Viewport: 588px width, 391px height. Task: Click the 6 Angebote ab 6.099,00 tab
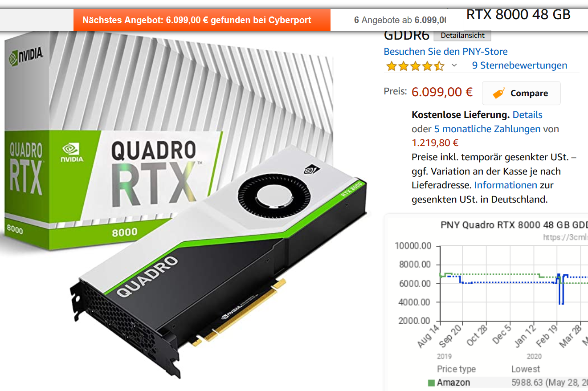click(400, 20)
